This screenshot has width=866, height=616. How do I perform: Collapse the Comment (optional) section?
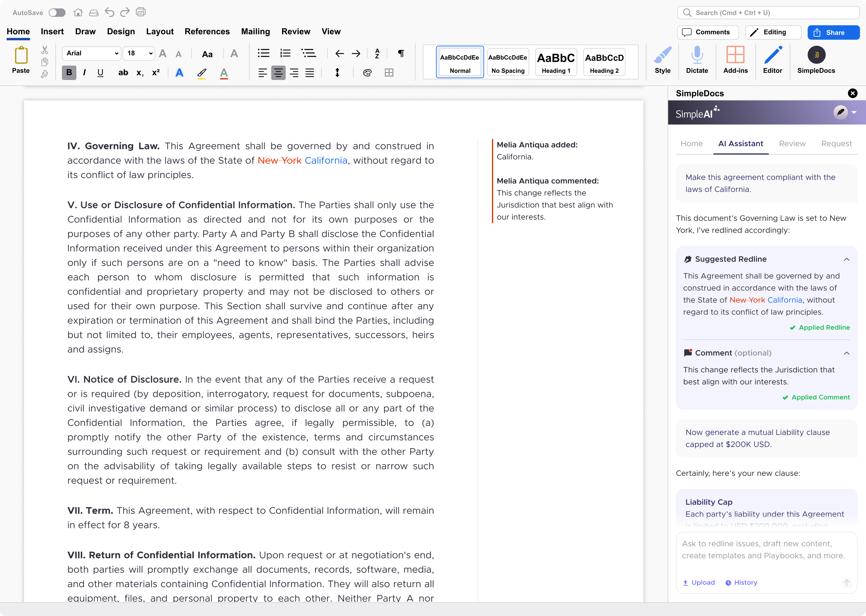pyautogui.click(x=846, y=353)
